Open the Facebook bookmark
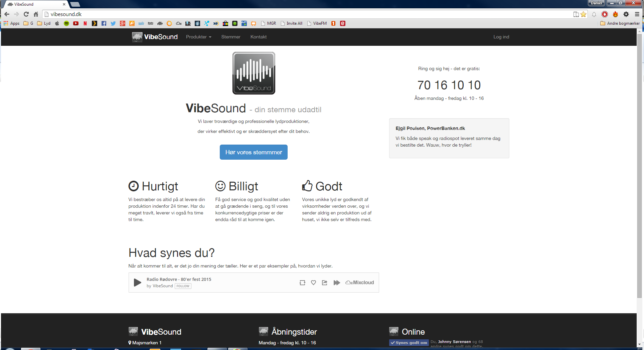This screenshot has width=644, height=350. point(104,23)
